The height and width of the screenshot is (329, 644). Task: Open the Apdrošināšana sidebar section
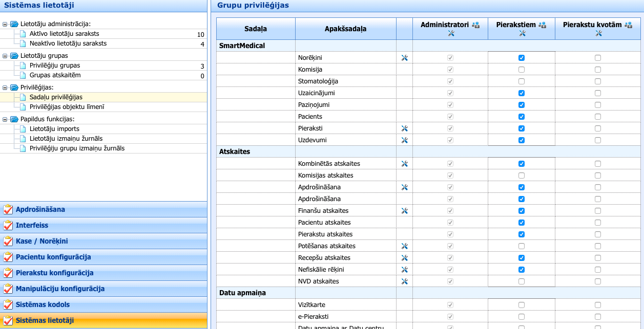tap(40, 210)
